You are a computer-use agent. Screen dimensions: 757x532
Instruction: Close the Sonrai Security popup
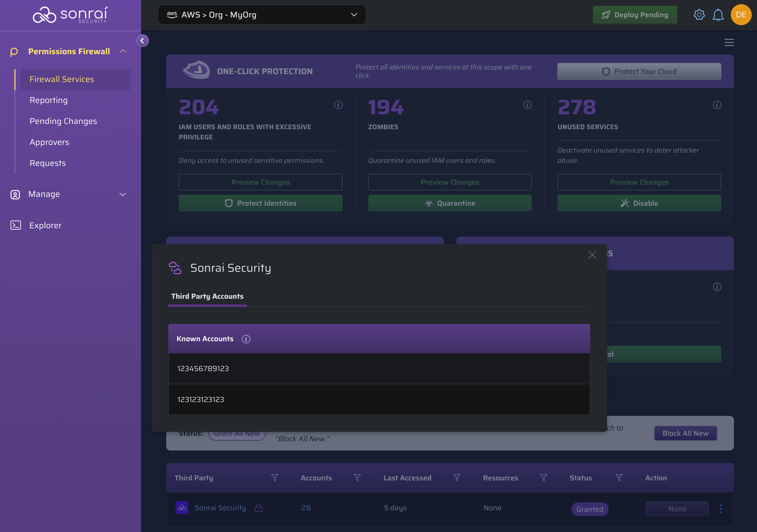click(x=592, y=255)
